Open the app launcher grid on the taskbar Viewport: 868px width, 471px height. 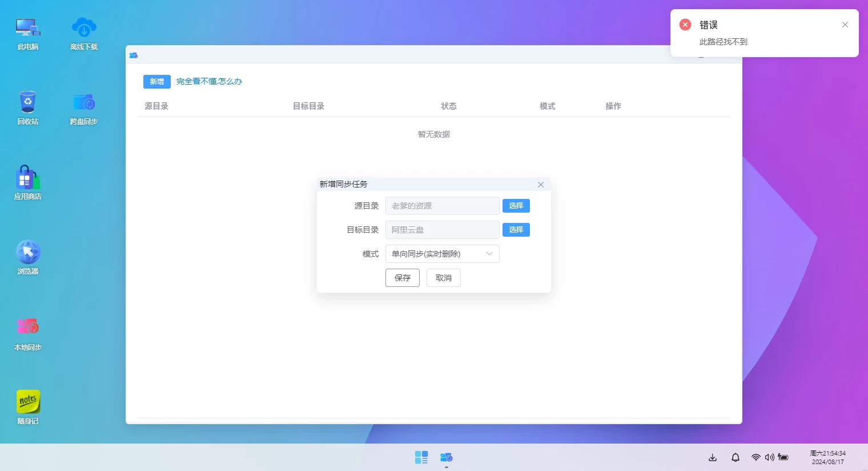click(x=421, y=457)
